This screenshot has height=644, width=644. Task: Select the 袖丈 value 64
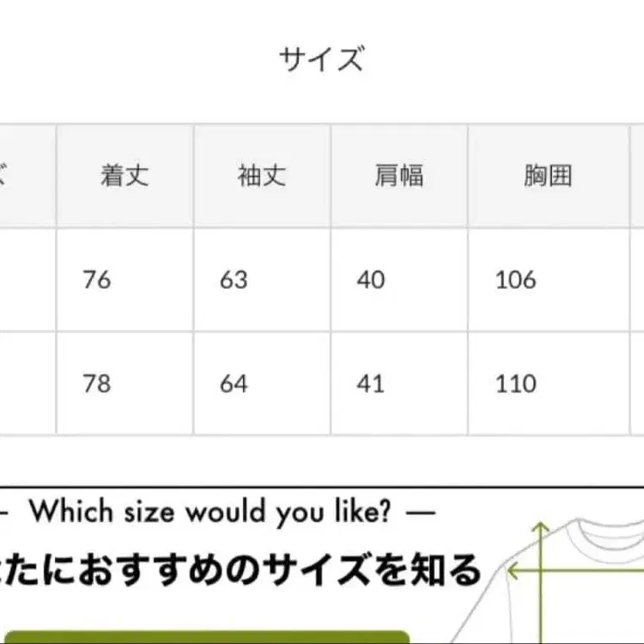coord(234,383)
